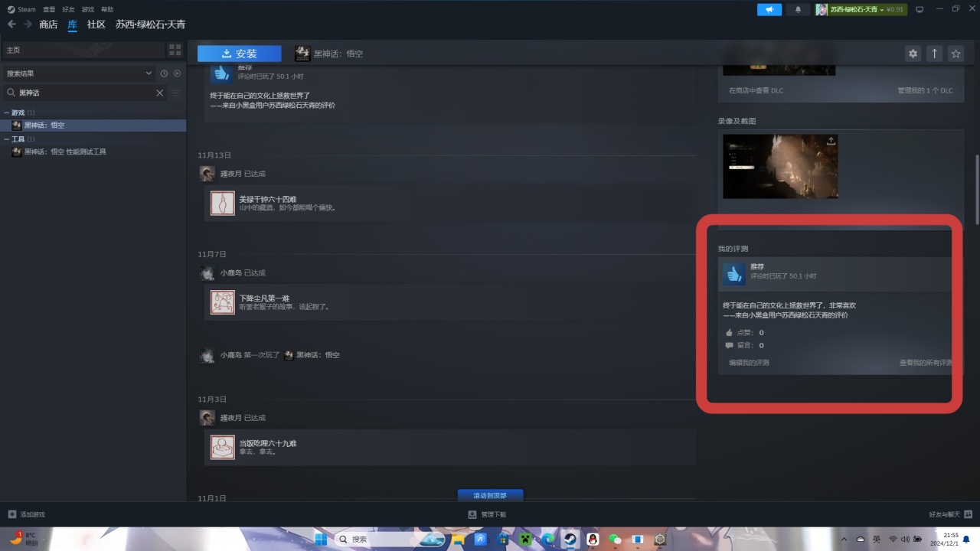980x551 pixels.
Task: Open 在商店中查看 DLC link
Action: 756,90
